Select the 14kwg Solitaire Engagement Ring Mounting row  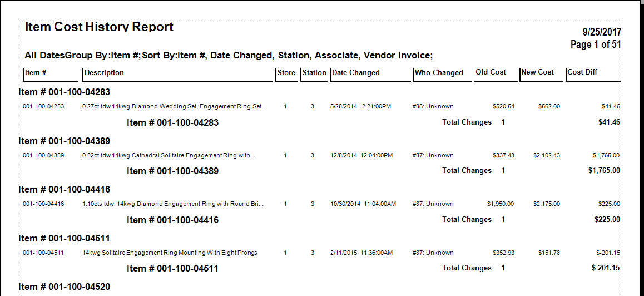[170, 253]
